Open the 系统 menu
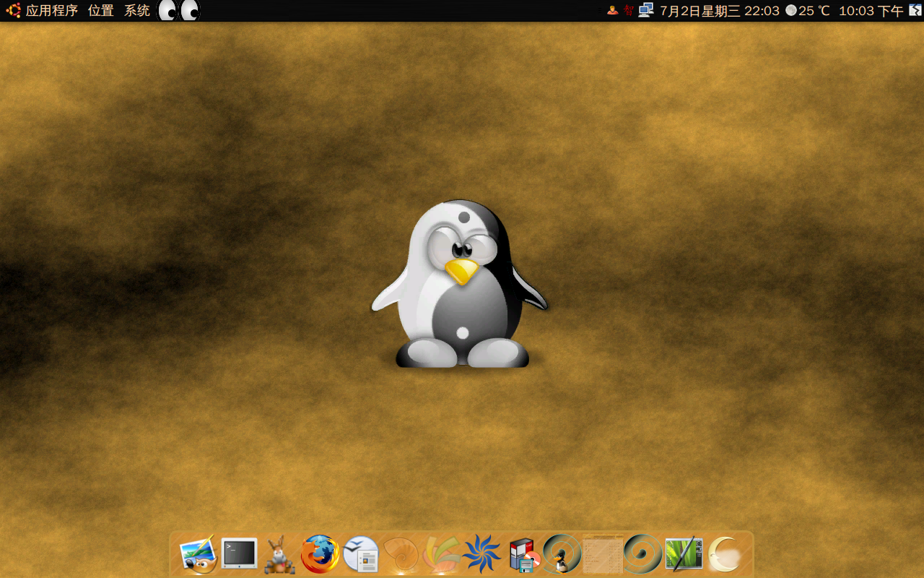 (x=137, y=11)
